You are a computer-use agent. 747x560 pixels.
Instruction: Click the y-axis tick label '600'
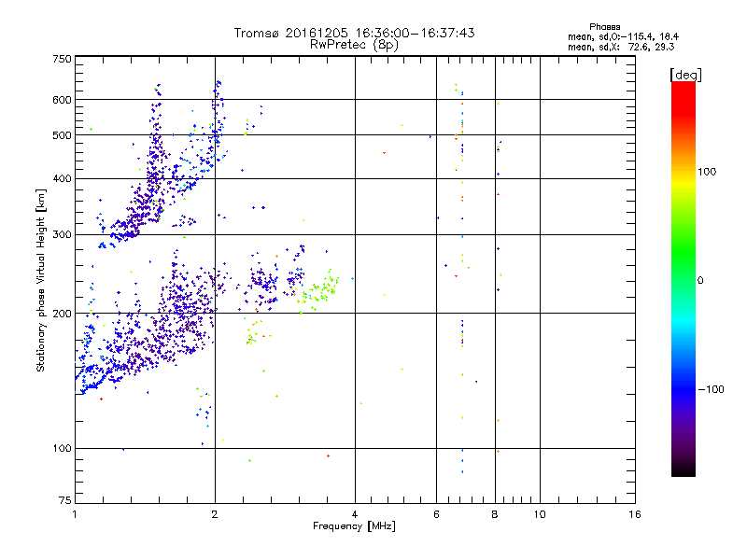point(62,100)
